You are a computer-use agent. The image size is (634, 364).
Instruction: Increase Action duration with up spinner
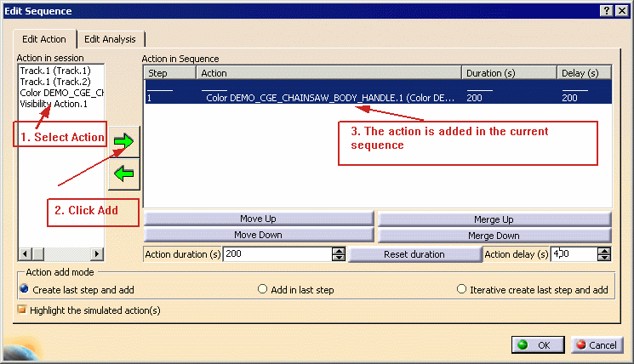[339, 250]
